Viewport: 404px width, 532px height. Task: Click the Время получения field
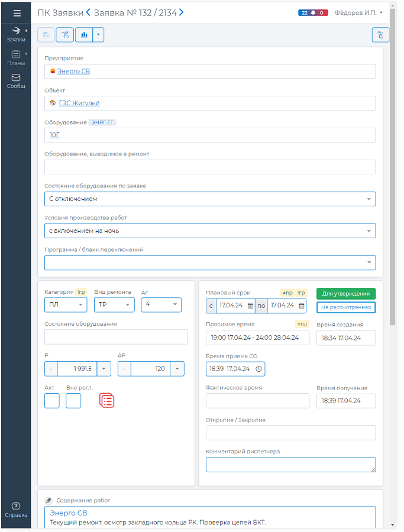346,401
